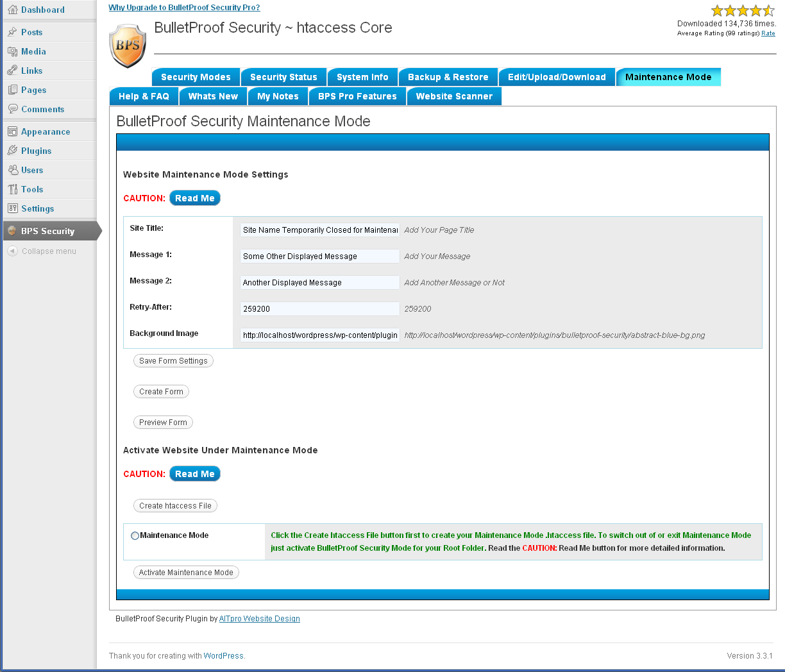Click the Appearance icon in sidebar
This screenshot has height=672, width=785.
pos(13,131)
